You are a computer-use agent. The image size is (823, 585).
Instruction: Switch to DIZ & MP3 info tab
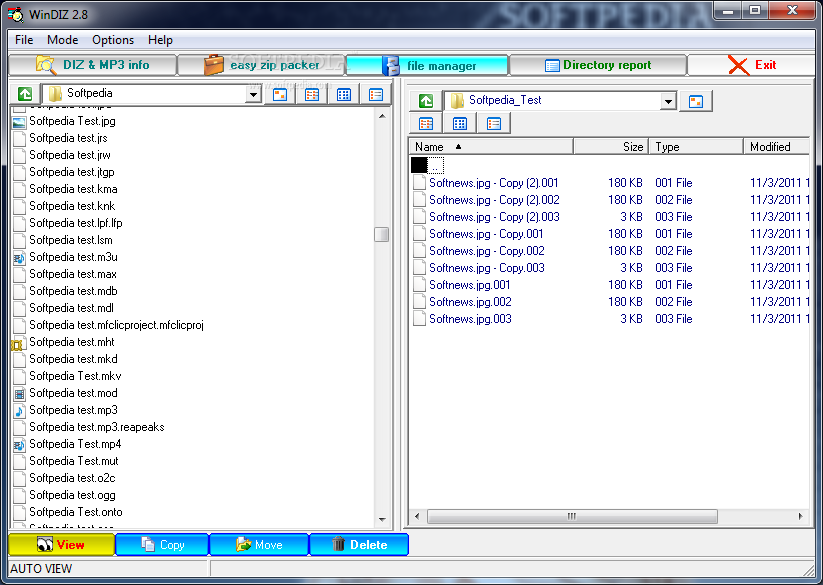click(x=92, y=65)
